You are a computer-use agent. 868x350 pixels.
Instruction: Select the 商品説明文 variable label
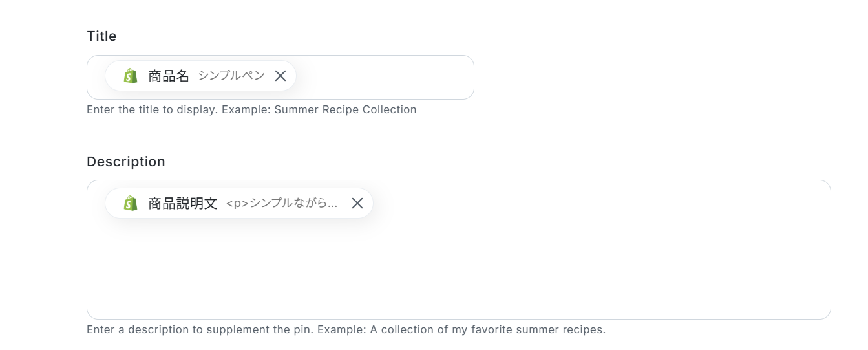[183, 204]
